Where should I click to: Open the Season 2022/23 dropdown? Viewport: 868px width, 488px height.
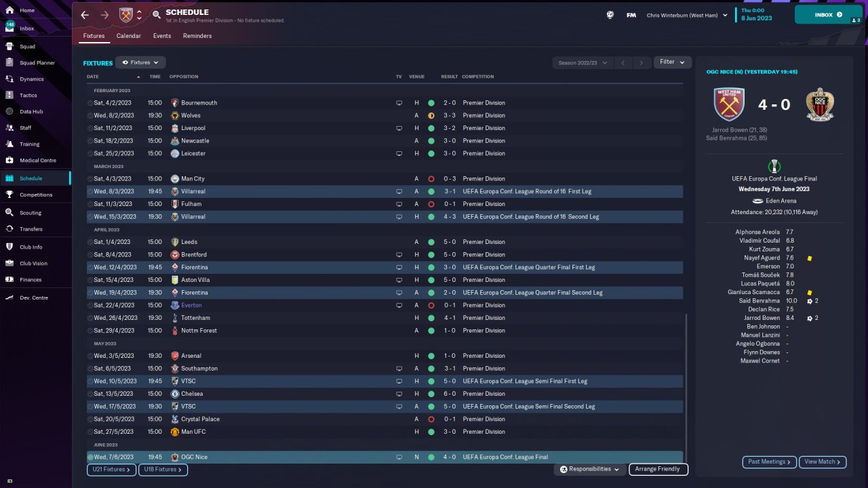pyautogui.click(x=583, y=63)
